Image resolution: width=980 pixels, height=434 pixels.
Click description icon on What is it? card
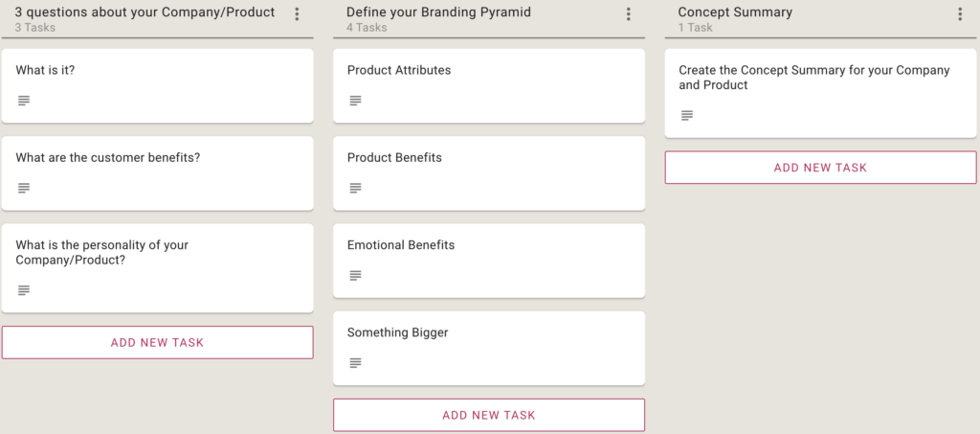click(x=24, y=100)
